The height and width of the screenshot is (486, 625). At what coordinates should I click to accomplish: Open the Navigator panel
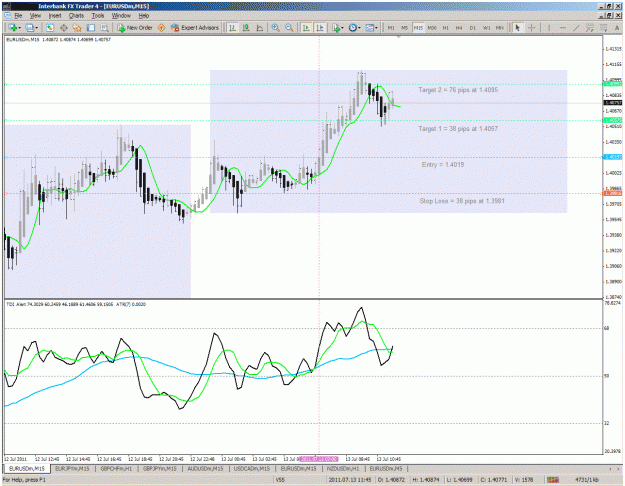[77, 28]
